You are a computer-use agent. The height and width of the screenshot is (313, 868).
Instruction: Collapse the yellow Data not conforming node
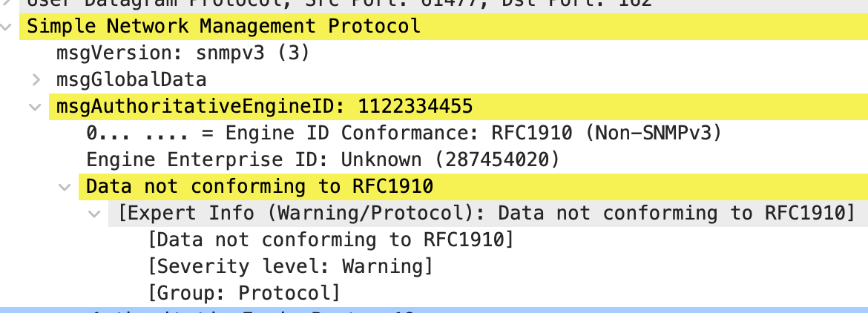[65, 186]
